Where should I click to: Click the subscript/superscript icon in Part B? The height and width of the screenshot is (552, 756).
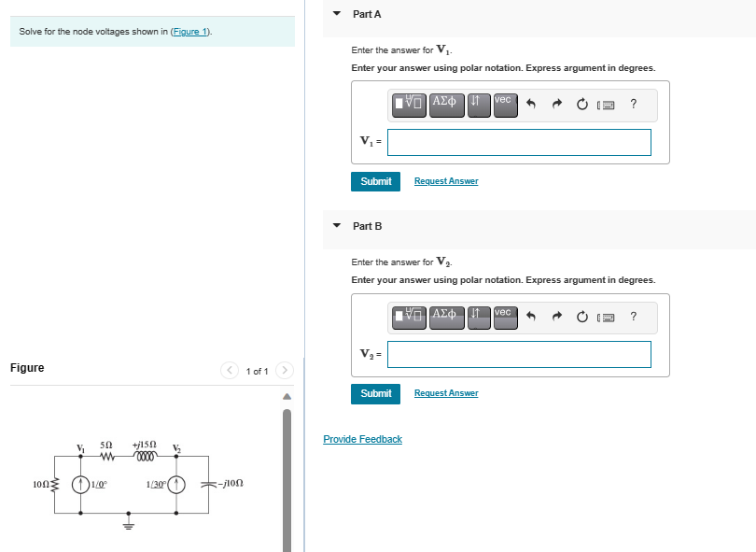476,317
